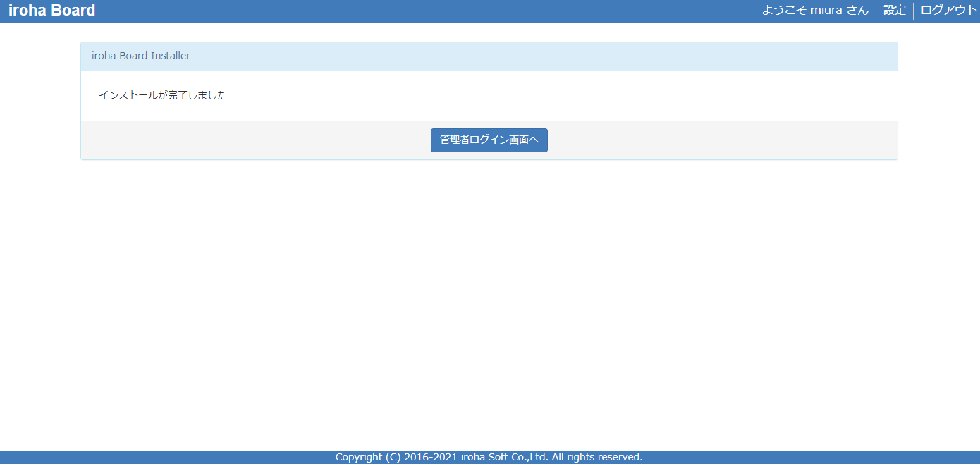Click the 2016-2021 year range in footer
The image size is (980, 464).
click(x=431, y=457)
